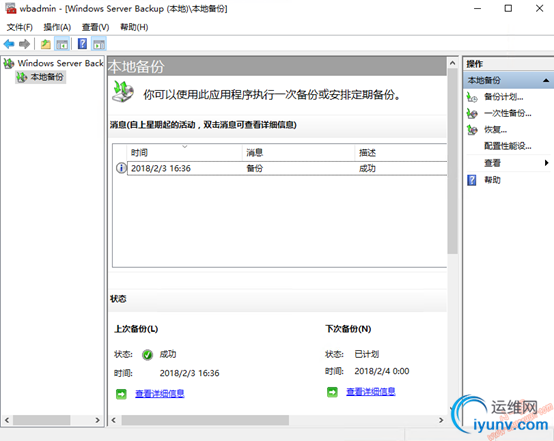Maximize the wbadmin window
This screenshot has width=554, height=441.
pyautogui.click(x=508, y=8)
